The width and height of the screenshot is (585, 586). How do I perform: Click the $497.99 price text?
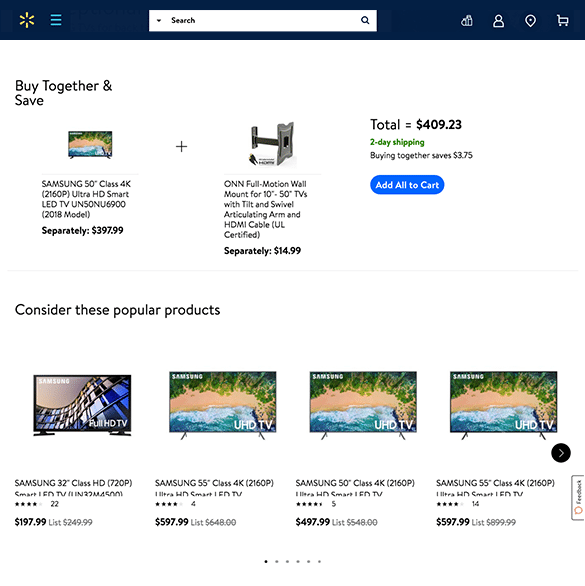point(312,522)
